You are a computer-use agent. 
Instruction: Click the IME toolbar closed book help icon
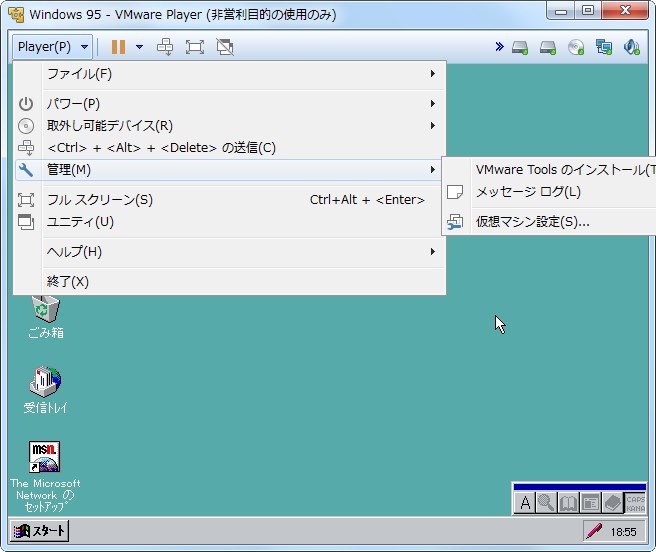612,503
